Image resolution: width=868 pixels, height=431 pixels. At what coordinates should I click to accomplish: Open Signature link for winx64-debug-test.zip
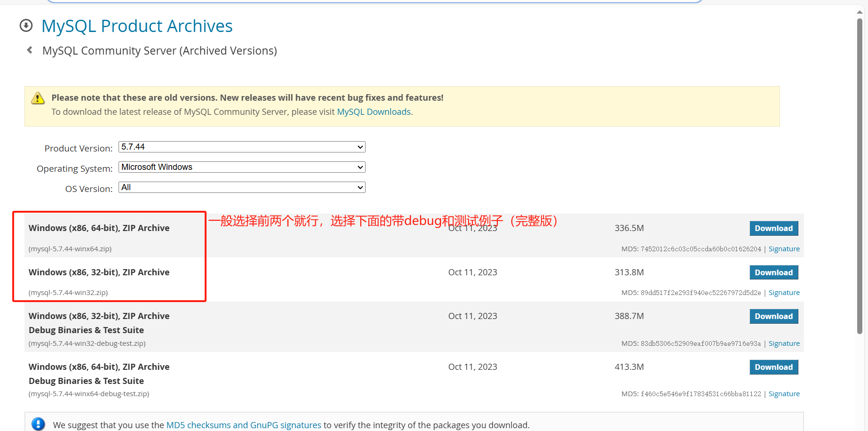coord(784,394)
